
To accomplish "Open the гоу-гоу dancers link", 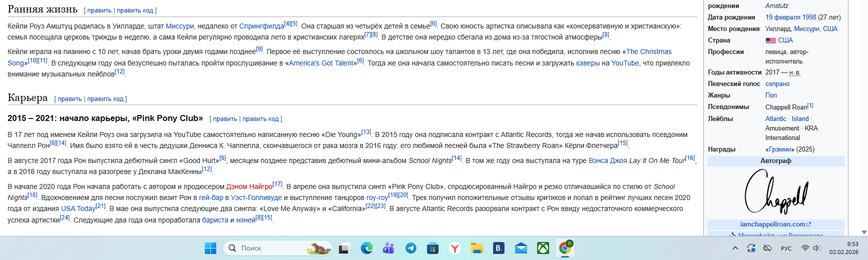I will [x=377, y=197].
